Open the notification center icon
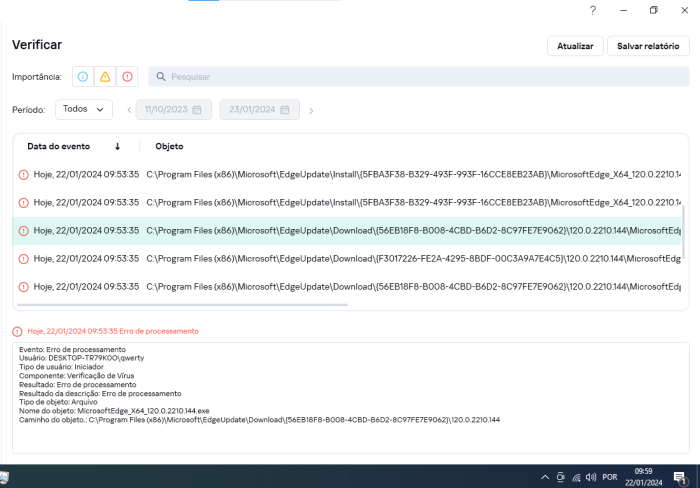 point(680,478)
